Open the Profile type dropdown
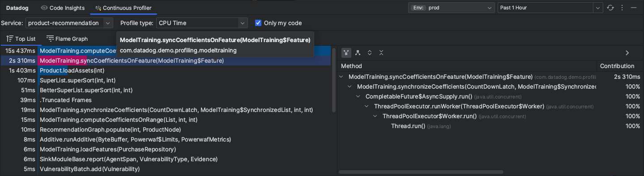Screen dimensions: 644x176 [x=201, y=23]
